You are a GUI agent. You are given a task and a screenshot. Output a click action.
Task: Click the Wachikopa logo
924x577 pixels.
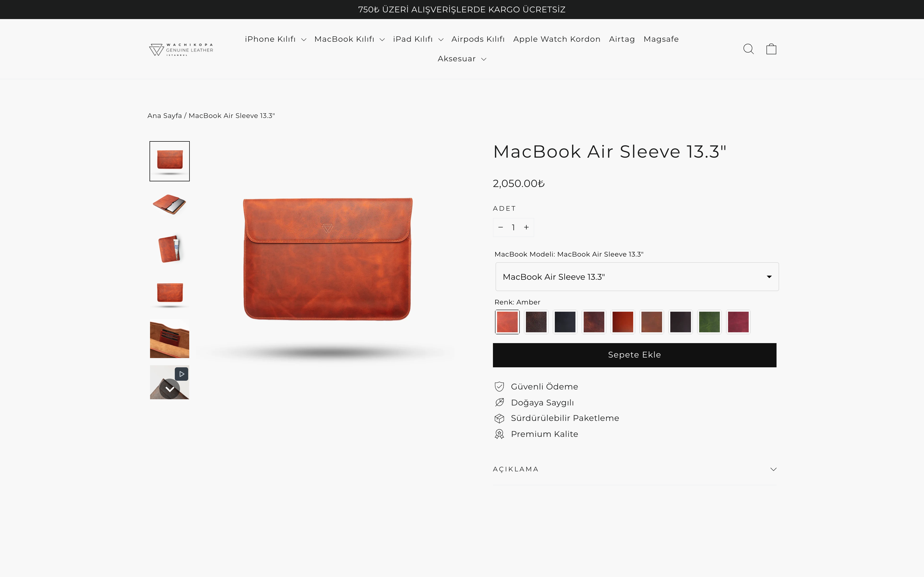tap(181, 49)
